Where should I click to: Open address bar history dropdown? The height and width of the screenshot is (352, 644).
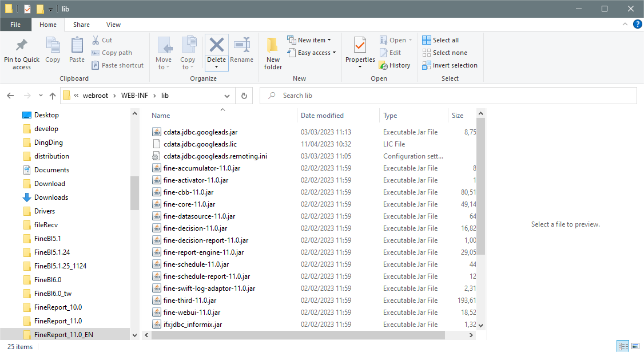[226, 96]
